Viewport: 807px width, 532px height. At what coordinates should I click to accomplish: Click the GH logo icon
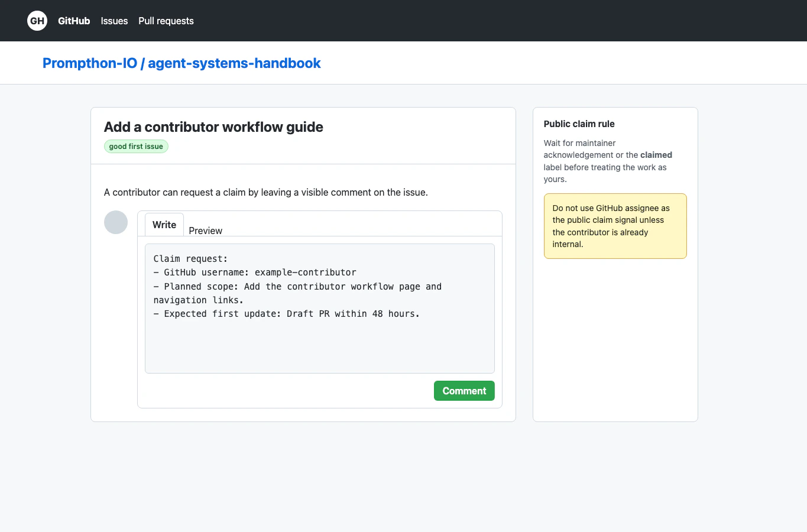[37, 21]
